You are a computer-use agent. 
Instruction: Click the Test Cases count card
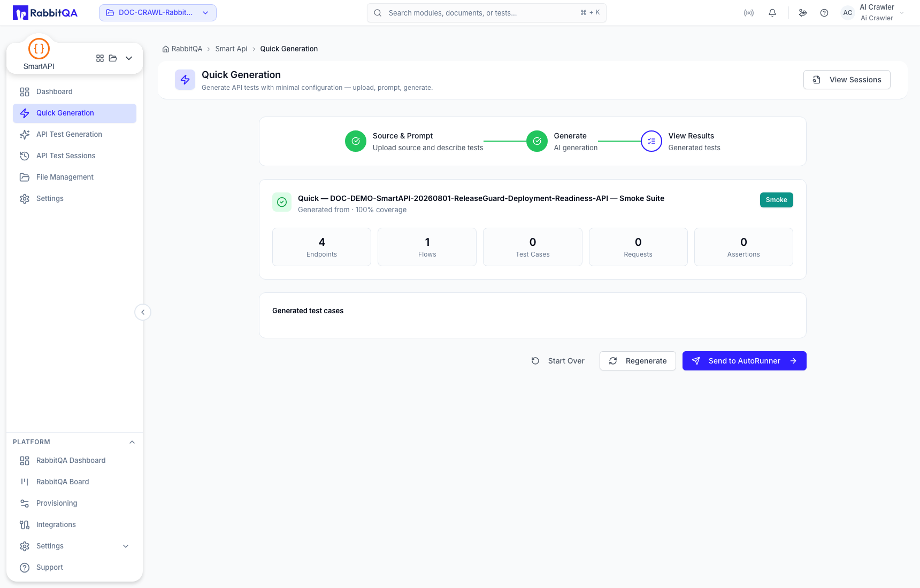pos(533,247)
